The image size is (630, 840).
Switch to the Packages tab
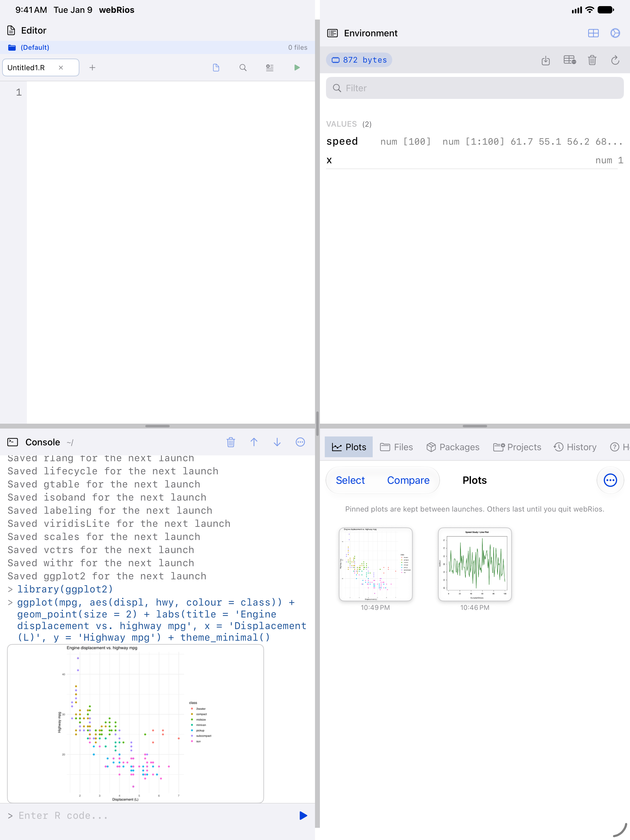pos(453,447)
